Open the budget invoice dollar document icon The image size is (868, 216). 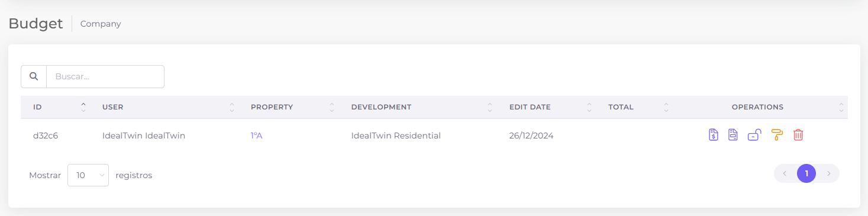(714, 135)
